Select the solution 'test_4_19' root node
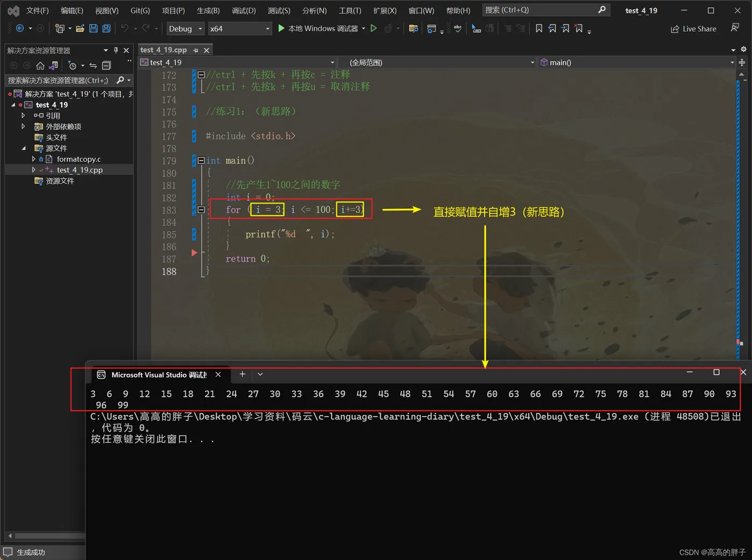This screenshot has width=752, height=560. (x=75, y=94)
